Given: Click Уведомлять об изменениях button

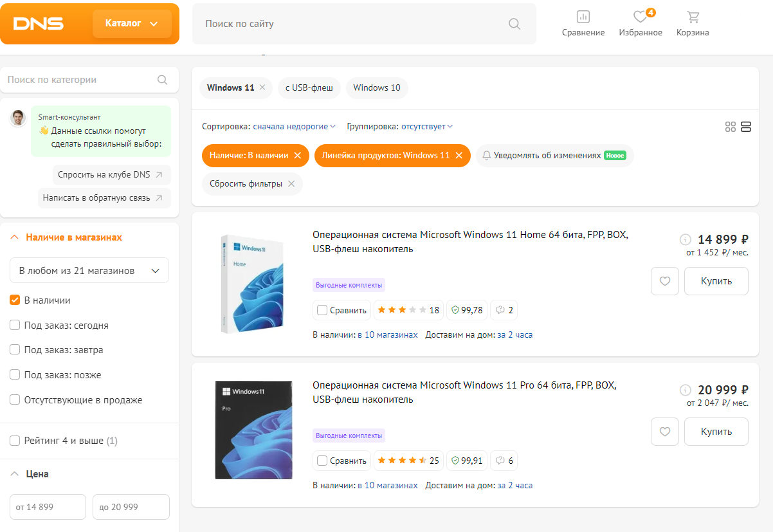Looking at the screenshot, I should [554, 156].
